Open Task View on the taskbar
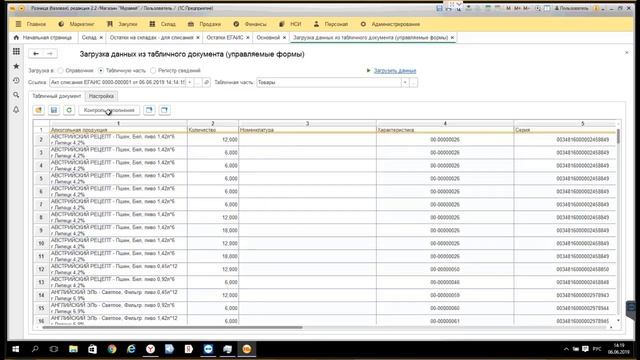 click(x=54, y=349)
